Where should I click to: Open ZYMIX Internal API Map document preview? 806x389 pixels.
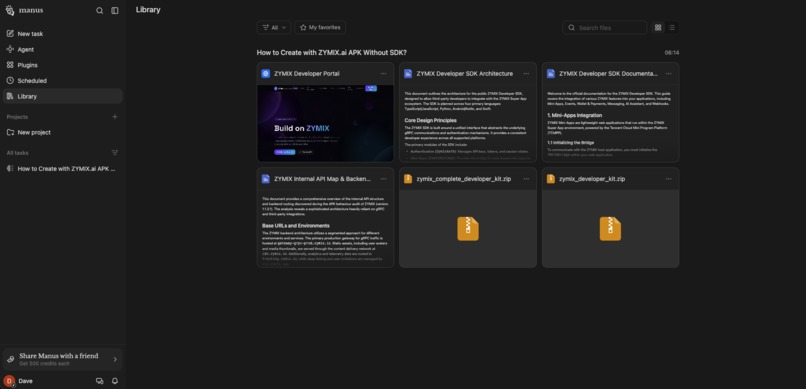(325, 229)
